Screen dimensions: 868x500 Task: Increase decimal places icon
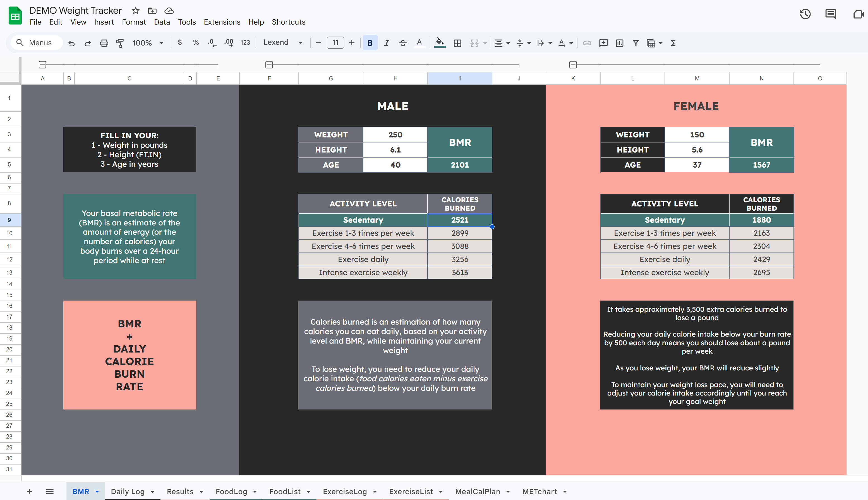point(229,43)
